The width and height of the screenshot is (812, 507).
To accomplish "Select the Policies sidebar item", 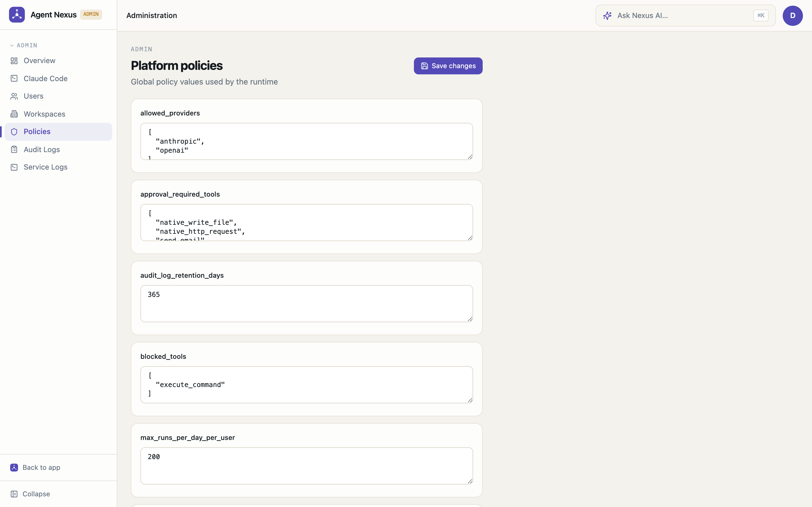I will tap(58, 132).
